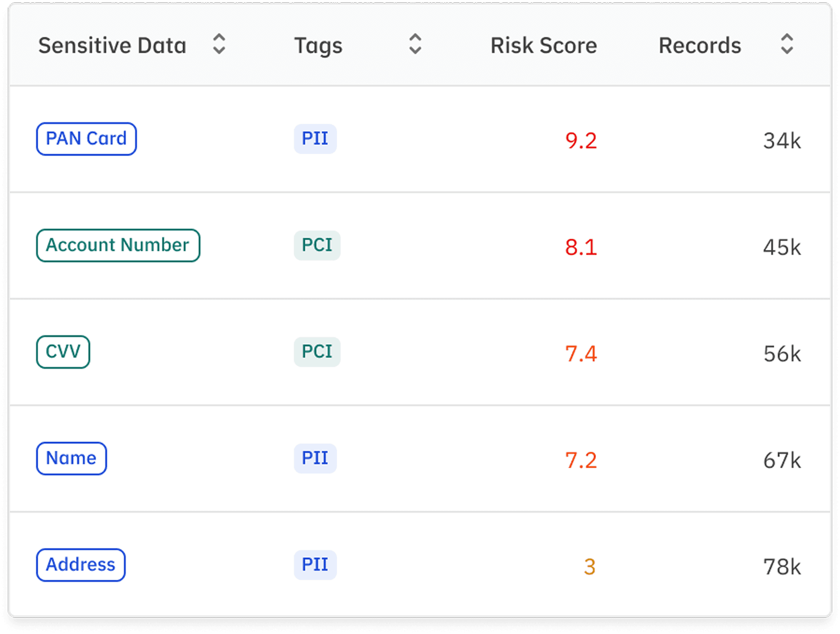
Task: Sort by Sensitive Data column arrows
Action: tap(219, 44)
